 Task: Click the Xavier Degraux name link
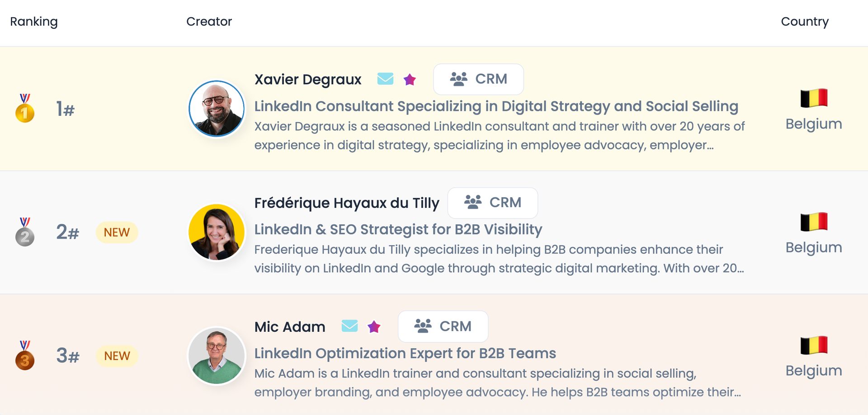coord(308,79)
